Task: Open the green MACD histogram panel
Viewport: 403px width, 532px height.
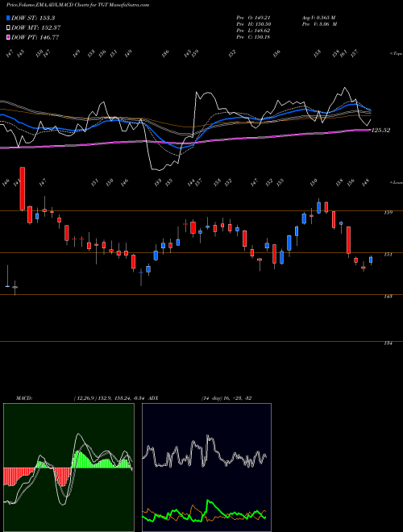Action: coord(69,468)
